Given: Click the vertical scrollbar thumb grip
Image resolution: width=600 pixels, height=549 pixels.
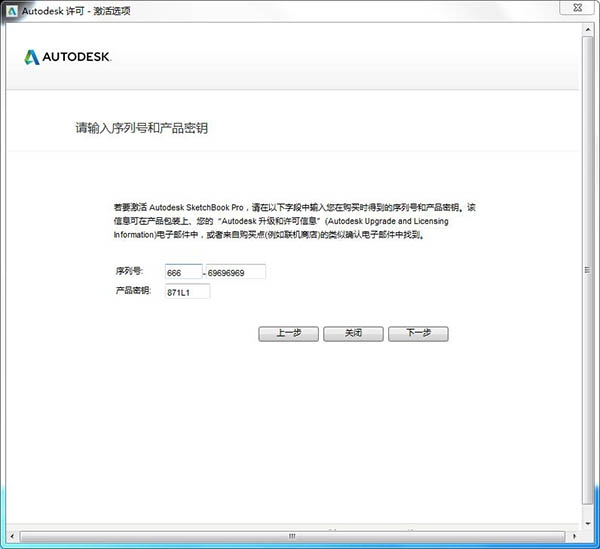Looking at the screenshot, I should [x=588, y=270].
